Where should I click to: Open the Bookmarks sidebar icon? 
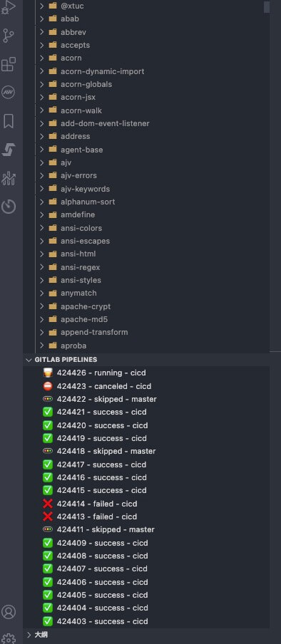click(9, 121)
